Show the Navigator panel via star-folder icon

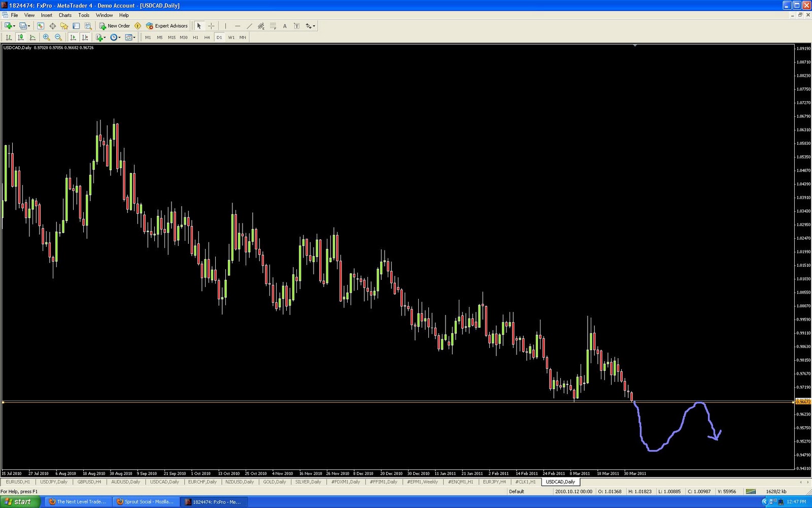[x=64, y=26]
